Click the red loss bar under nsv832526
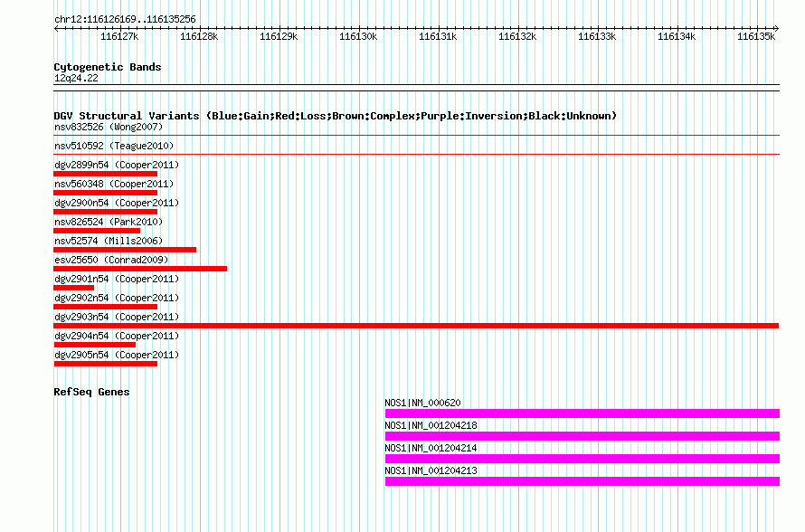The width and height of the screenshot is (805, 532). [416, 136]
